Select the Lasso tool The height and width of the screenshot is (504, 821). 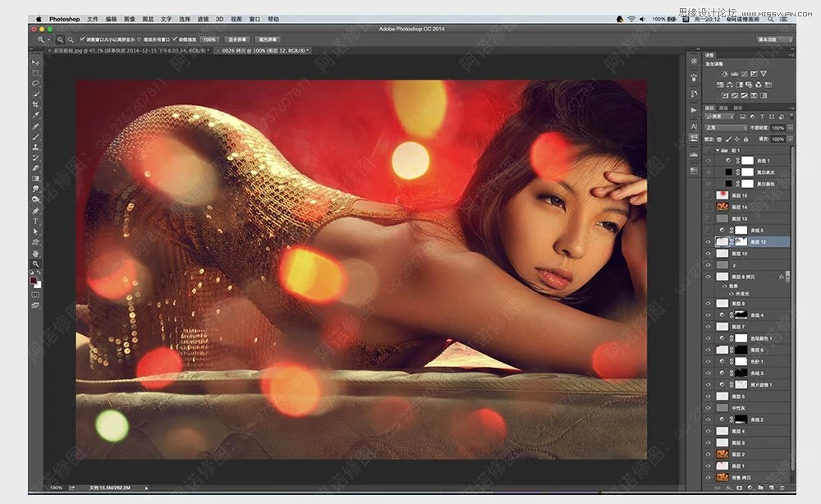tap(35, 84)
